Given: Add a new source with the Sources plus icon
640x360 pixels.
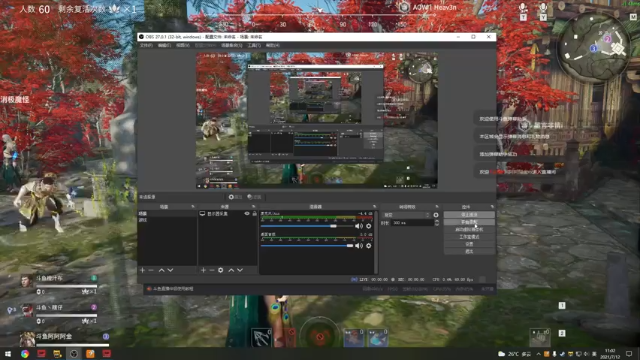Looking at the screenshot, I should click(203, 270).
